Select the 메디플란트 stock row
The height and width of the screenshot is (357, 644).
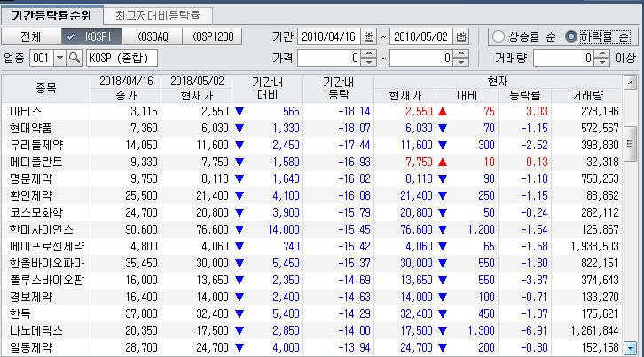point(312,162)
